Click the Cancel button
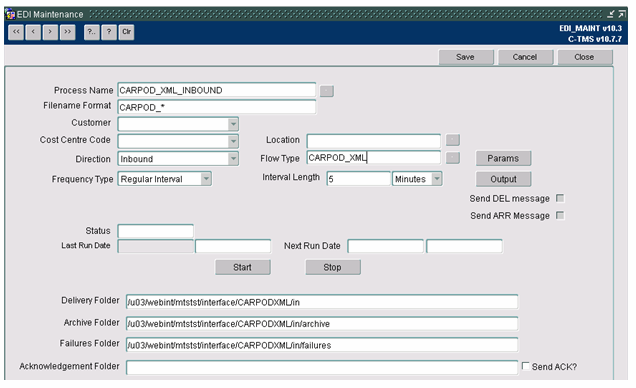The image size is (636, 388). point(525,57)
